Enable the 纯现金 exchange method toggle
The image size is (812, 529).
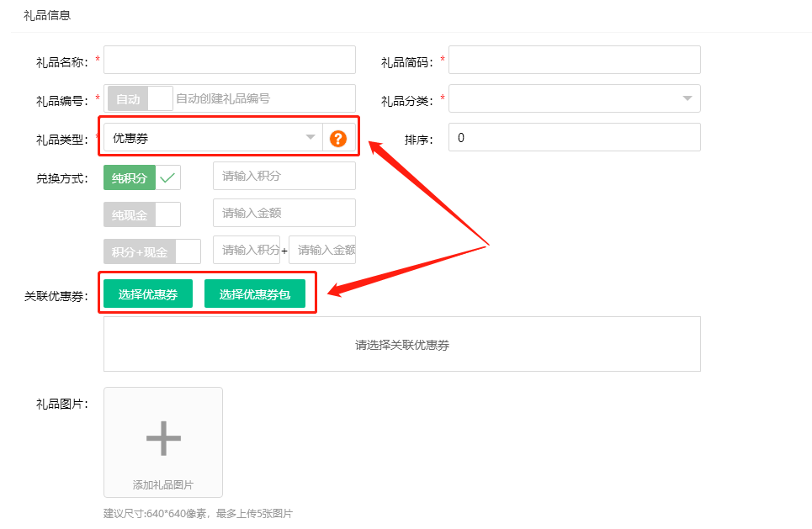pos(141,215)
